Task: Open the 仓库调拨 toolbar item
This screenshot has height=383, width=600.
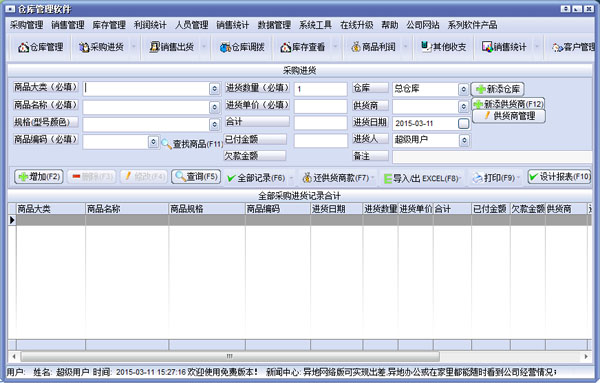Action: coord(242,47)
